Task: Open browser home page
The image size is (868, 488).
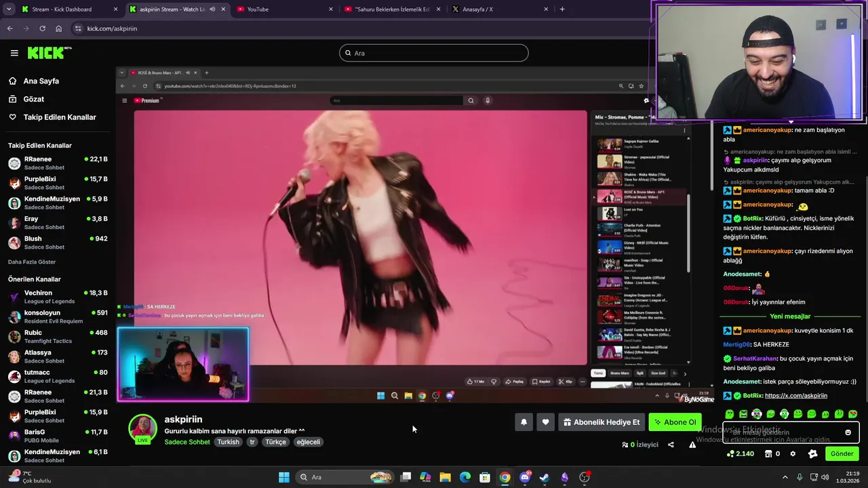Action: 58,28
